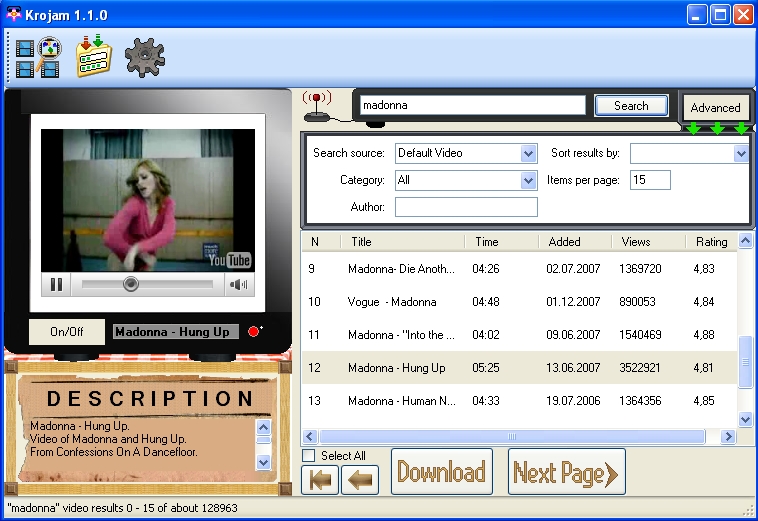Click the results vertical scrollbar thumb
Image resolution: width=758 pixels, height=521 pixels.
(745, 362)
